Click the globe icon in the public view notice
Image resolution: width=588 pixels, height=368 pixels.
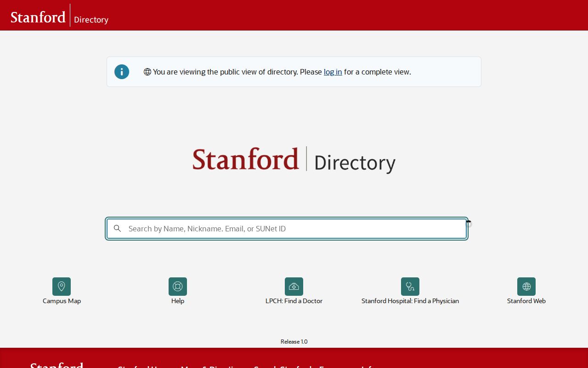point(147,72)
